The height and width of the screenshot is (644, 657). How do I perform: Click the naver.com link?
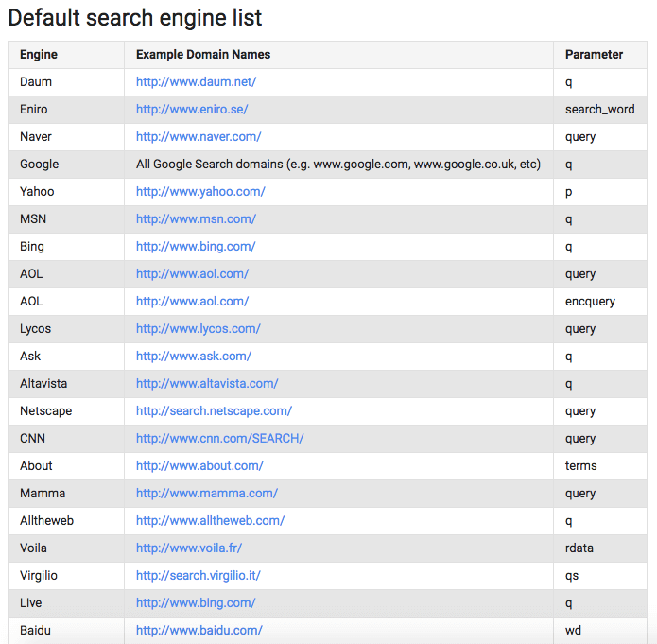pyautogui.click(x=199, y=137)
